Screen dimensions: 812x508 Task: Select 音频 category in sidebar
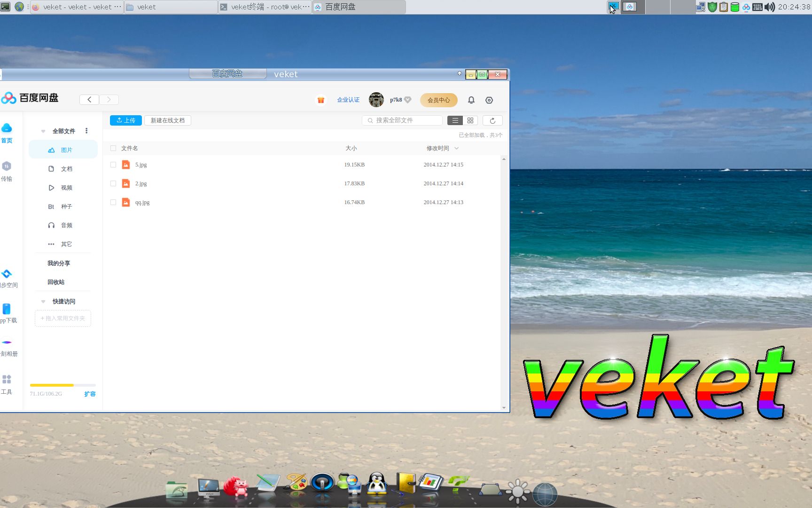pos(63,225)
